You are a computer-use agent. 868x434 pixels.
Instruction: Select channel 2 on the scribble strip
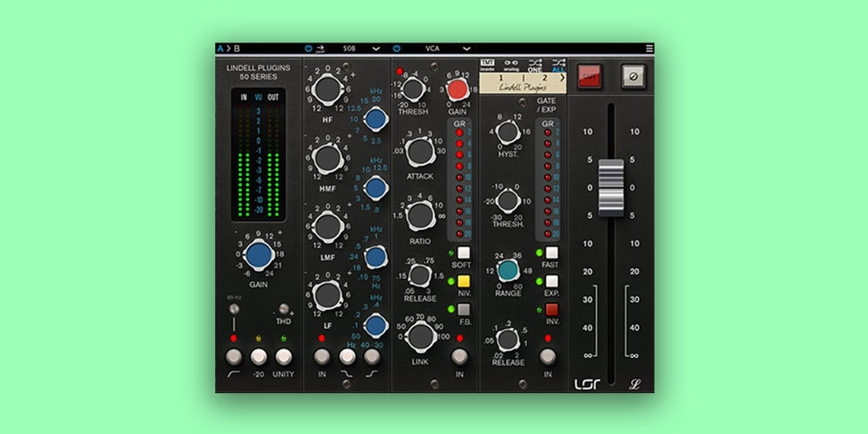click(x=546, y=77)
